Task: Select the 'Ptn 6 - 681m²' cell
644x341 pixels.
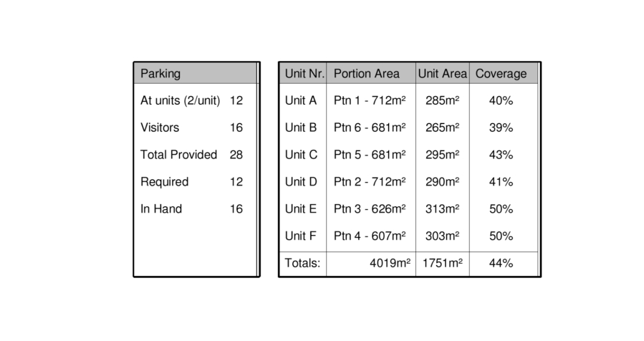Action: (x=370, y=128)
